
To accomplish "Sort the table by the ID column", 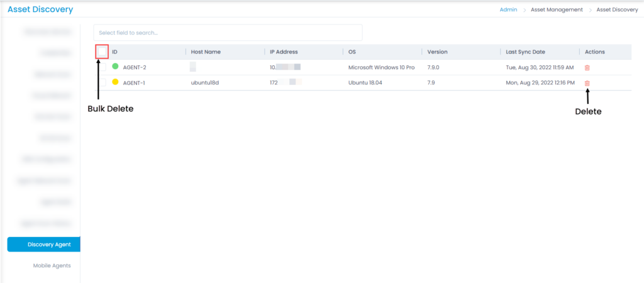I will (115, 52).
